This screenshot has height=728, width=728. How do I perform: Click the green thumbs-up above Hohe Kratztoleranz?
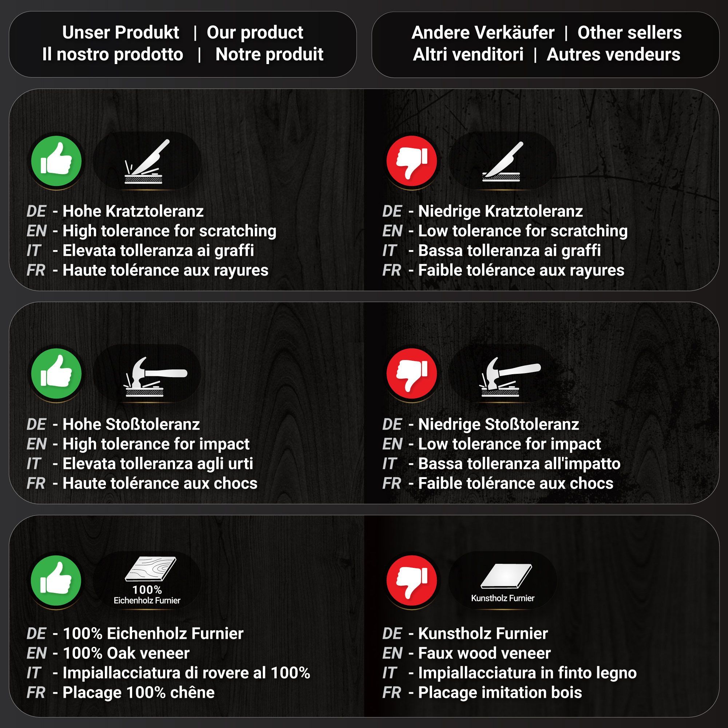tap(56, 161)
